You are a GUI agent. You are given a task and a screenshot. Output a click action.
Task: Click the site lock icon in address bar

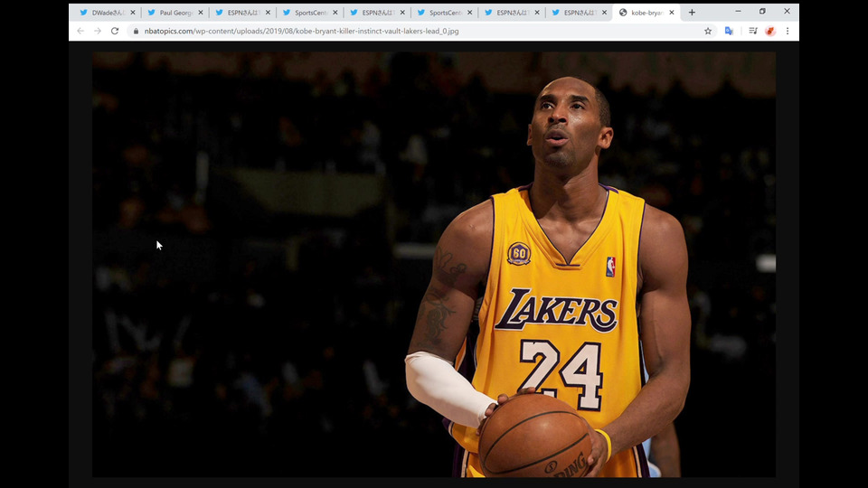click(x=136, y=31)
